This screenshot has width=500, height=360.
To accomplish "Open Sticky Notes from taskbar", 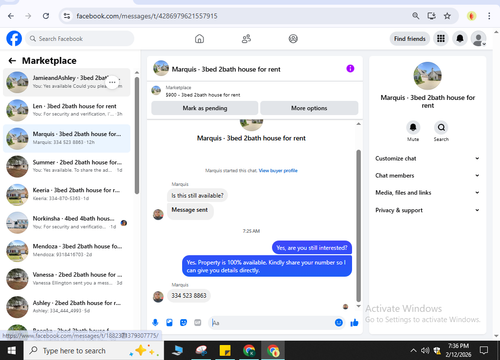I will tap(225, 351).
